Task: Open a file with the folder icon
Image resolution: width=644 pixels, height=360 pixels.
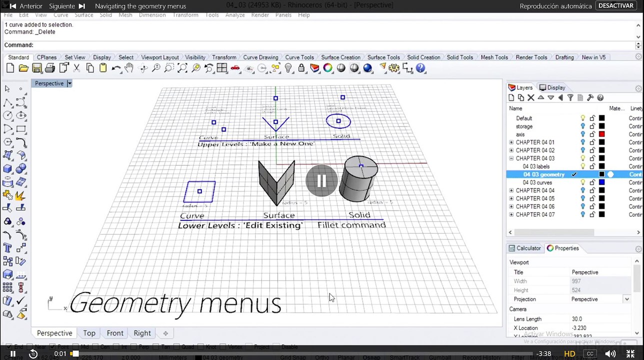Action: [23, 68]
